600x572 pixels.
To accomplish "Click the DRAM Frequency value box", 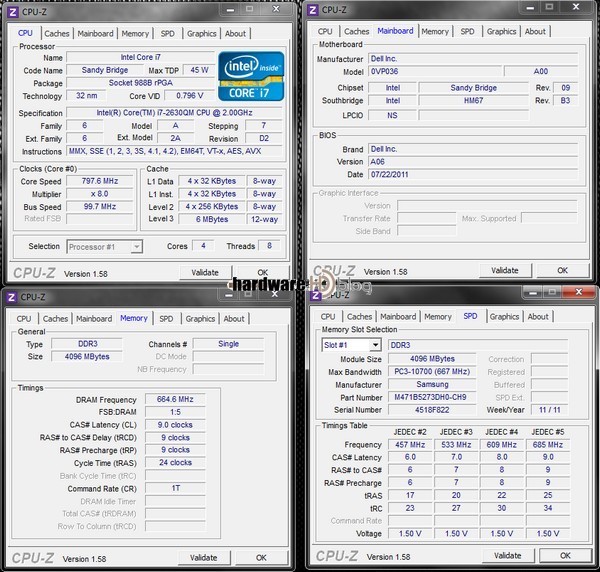I will pos(174,399).
